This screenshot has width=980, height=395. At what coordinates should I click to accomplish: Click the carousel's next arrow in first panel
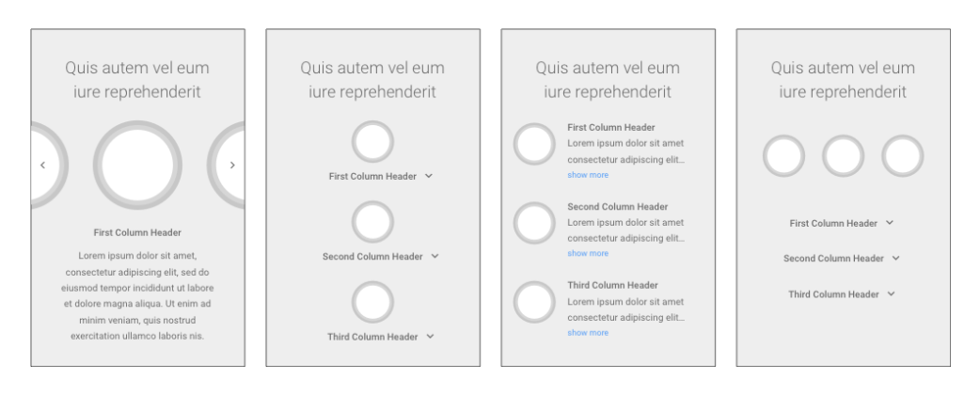tap(232, 165)
